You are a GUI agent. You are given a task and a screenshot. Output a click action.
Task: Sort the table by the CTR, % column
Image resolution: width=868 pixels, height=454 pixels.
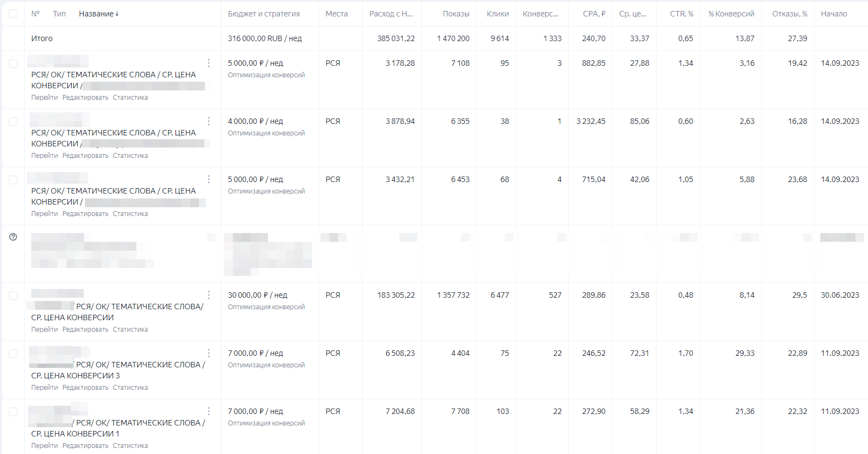tap(681, 14)
